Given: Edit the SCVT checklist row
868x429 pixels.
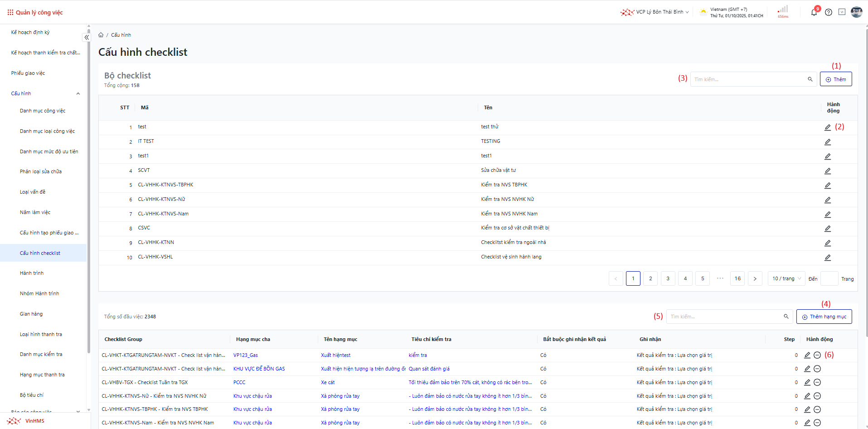Looking at the screenshot, I should click(x=827, y=171).
